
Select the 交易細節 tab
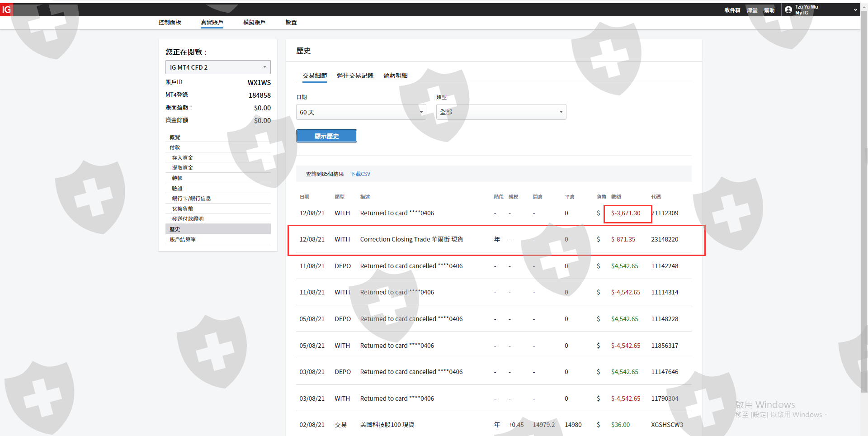coord(315,76)
